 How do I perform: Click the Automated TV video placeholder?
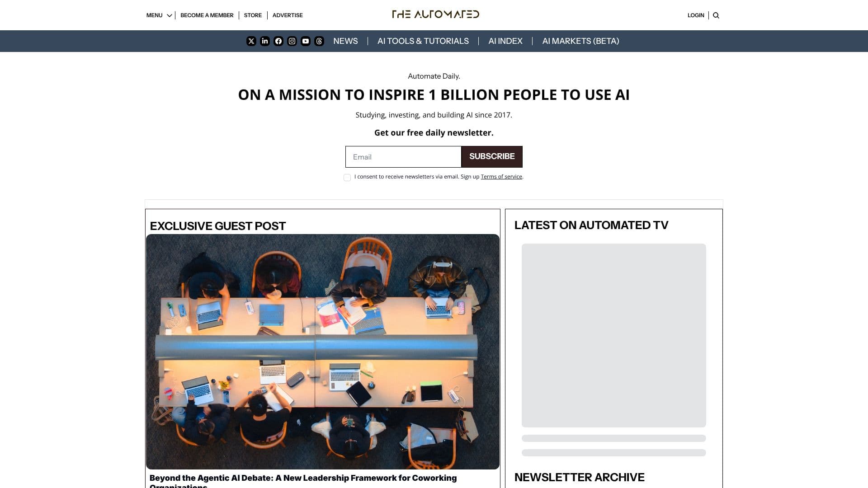[614, 335]
